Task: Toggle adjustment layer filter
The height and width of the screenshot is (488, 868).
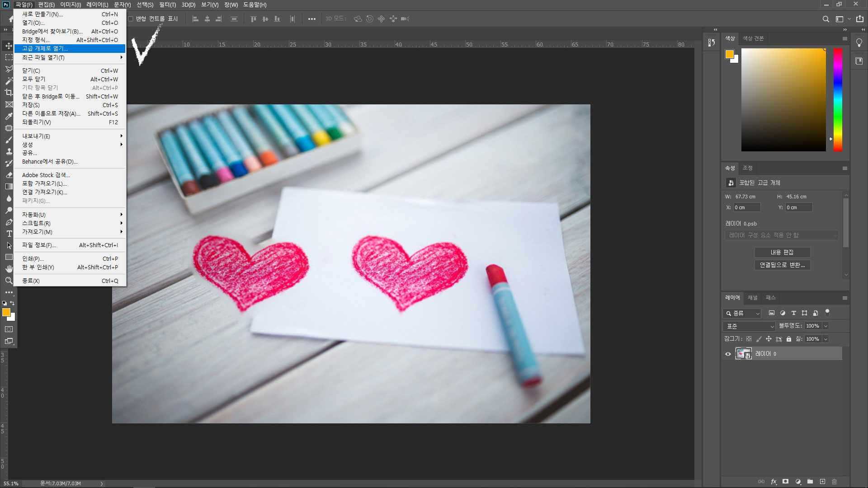Action: tap(783, 313)
